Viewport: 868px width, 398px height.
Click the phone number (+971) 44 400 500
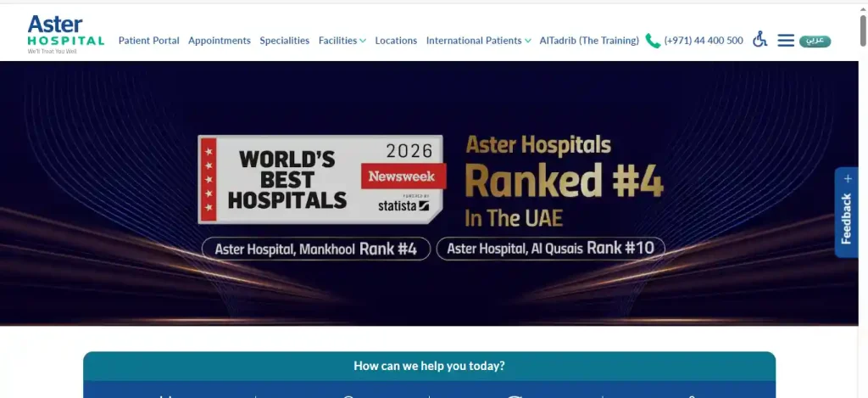click(x=703, y=41)
